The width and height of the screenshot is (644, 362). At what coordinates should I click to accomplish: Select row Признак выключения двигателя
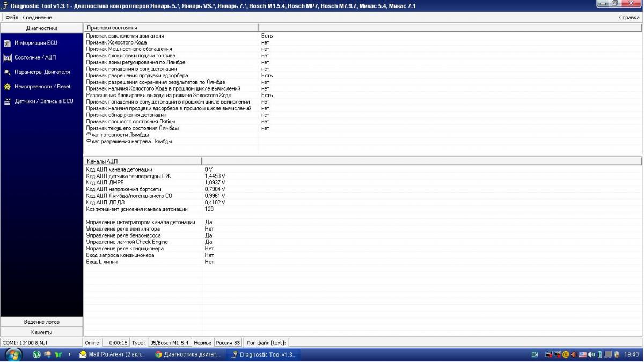click(x=363, y=36)
